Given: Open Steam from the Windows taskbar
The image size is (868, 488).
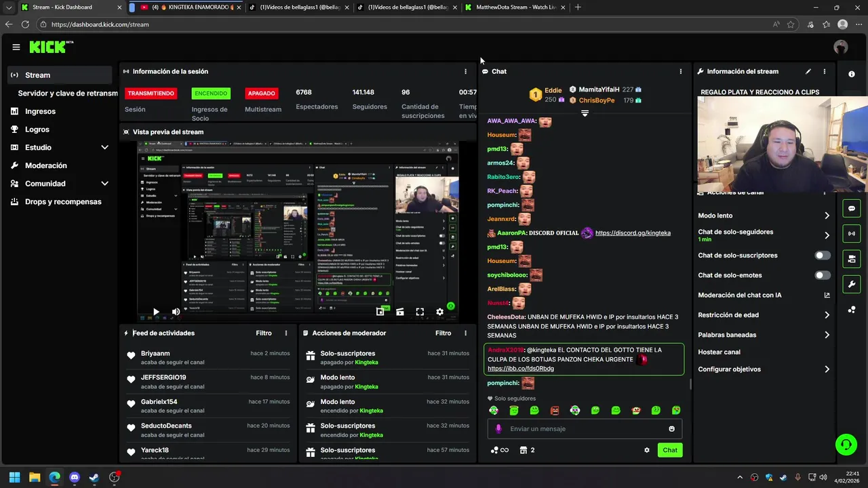Looking at the screenshot, I should pos(94,477).
